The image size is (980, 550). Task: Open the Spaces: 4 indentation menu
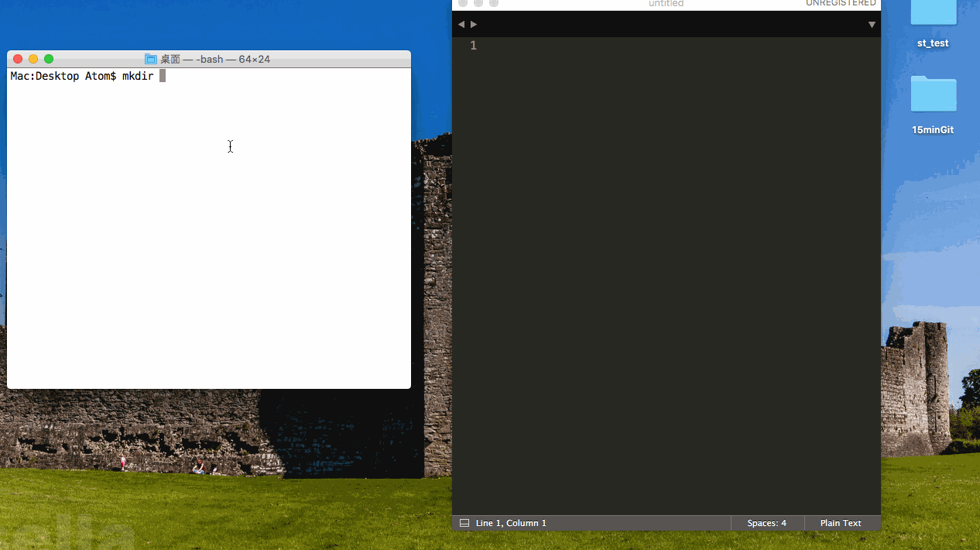766,523
